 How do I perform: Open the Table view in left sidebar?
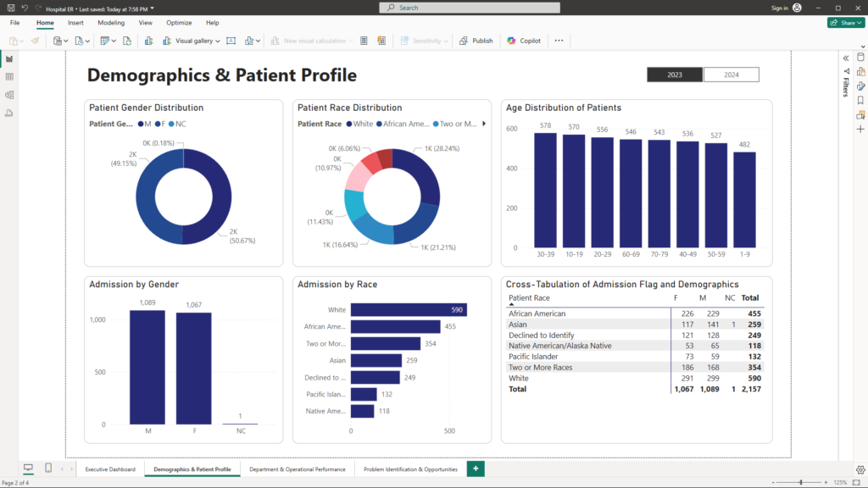pyautogui.click(x=9, y=77)
